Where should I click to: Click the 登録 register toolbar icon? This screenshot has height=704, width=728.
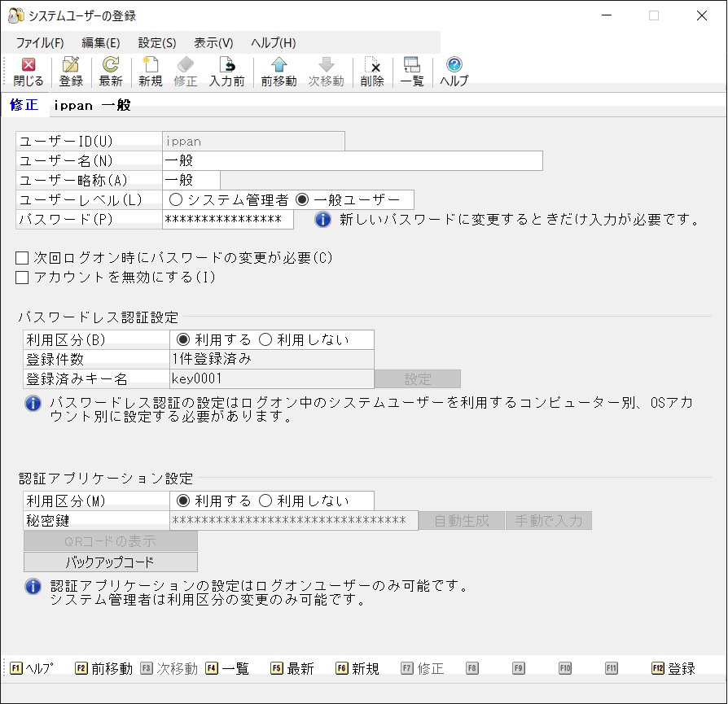[71, 72]
